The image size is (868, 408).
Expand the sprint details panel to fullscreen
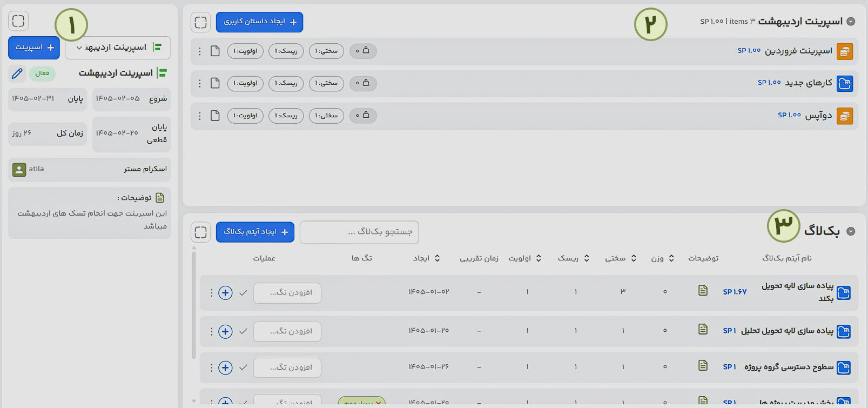pos(18,21)
